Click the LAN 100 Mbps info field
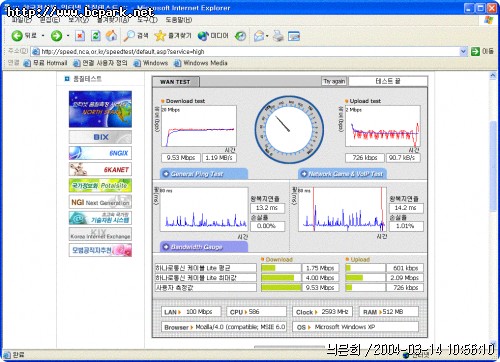This screenshot has height=362, width=500. pos(191,312)
